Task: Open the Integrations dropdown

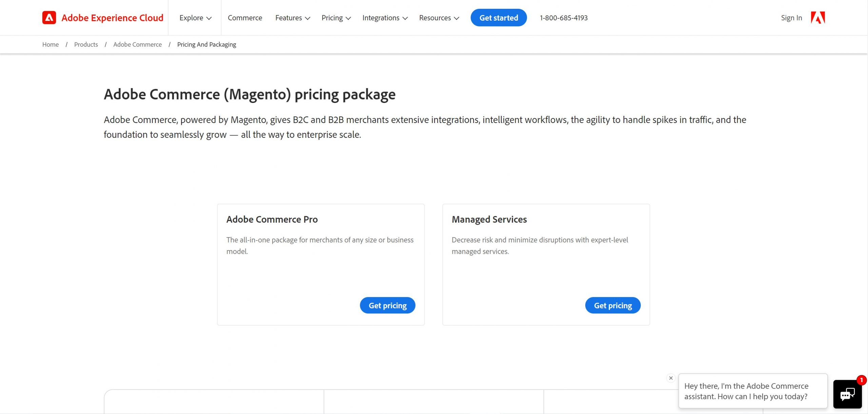Action: point(384,18)
